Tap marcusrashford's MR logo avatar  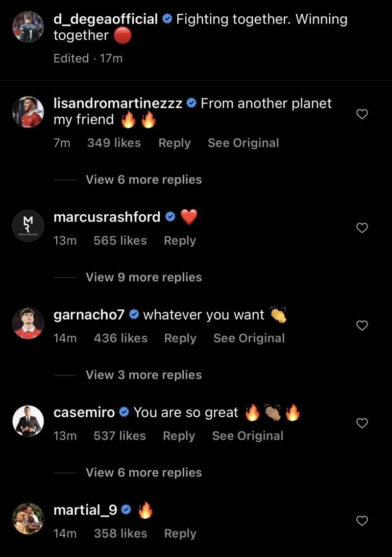coord(28,225)
